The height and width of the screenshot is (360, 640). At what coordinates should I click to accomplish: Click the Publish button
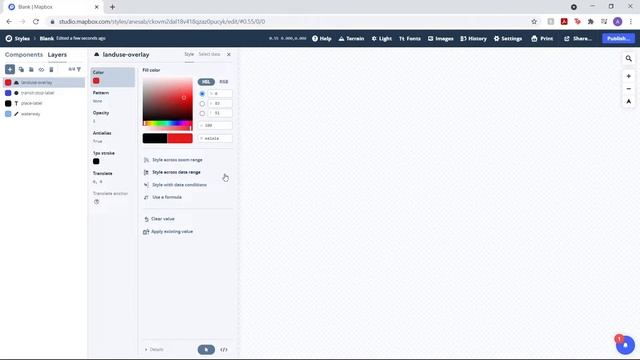(x=618, y=38)
